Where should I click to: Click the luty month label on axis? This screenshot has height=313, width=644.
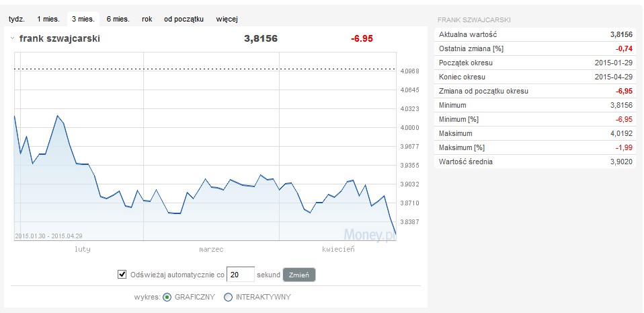point(82,249)
